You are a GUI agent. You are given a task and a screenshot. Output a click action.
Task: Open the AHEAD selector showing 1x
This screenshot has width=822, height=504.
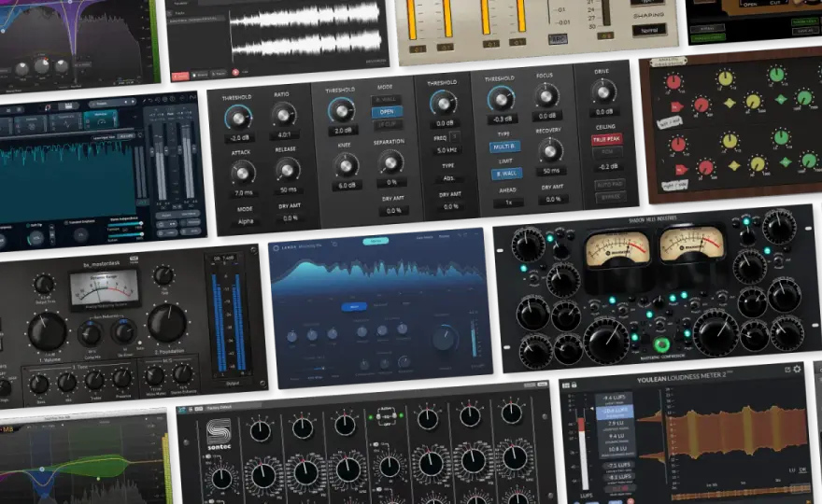coord(508,203)
